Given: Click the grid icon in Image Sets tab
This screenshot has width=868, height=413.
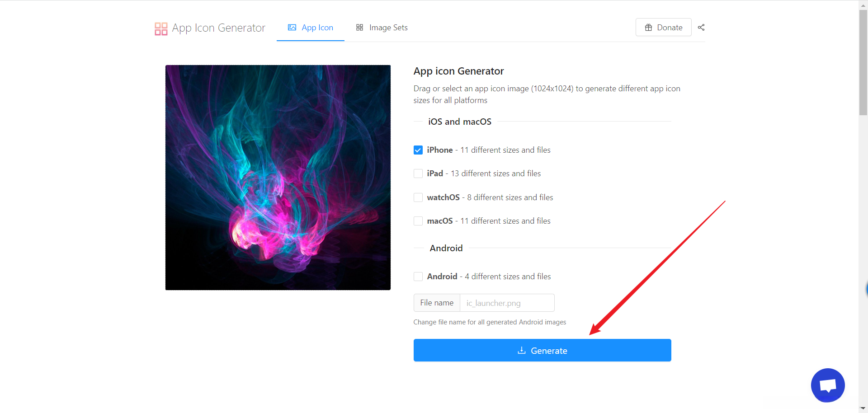Looking at the screenshot, I should pyautogui.click(x=360, y=28).
